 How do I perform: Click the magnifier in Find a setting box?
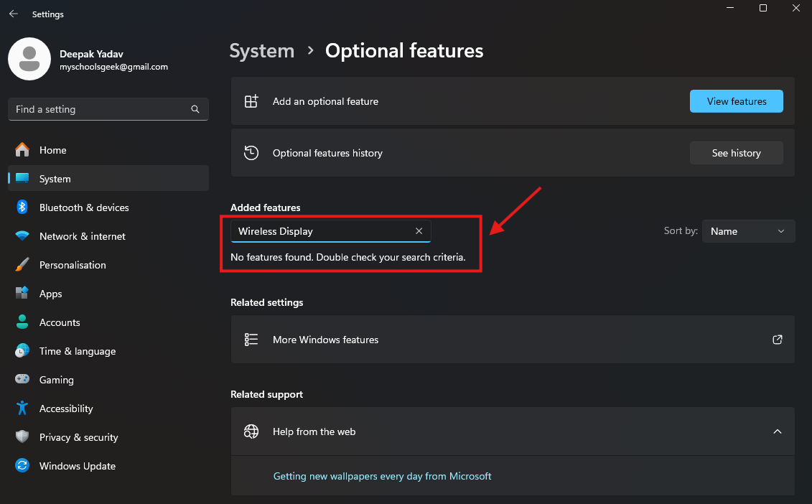(195, 109)
